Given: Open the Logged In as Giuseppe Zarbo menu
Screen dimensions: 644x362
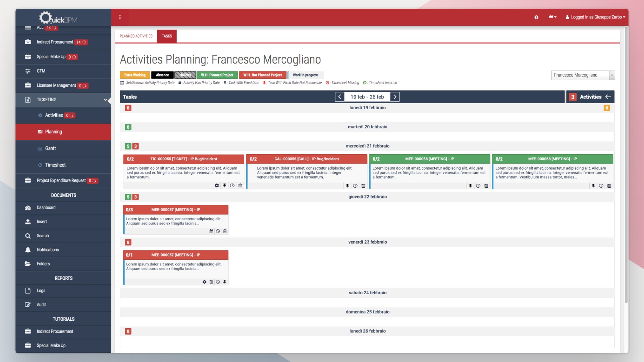Looking at the screenshot, I should point(595,17).
